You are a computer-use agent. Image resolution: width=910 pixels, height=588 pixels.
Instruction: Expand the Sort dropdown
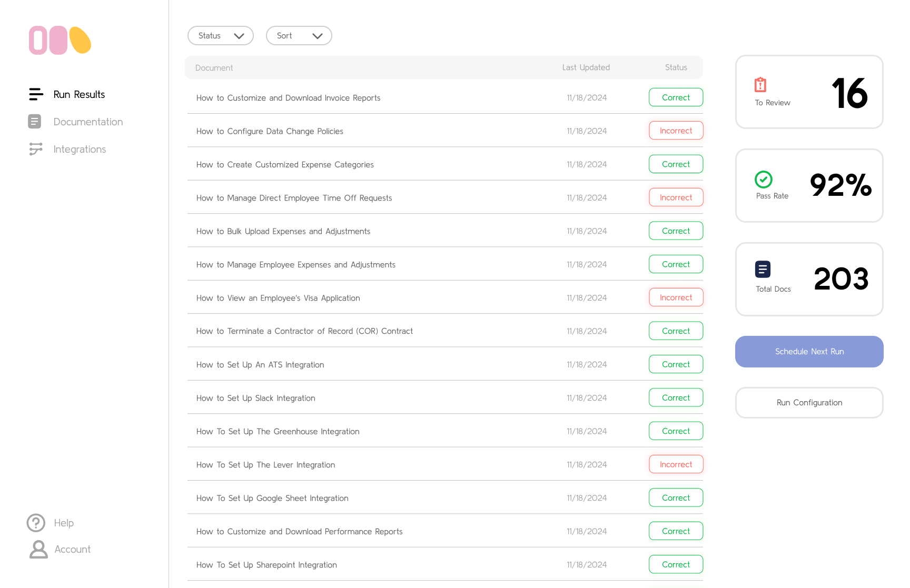[x=299, y=36]
